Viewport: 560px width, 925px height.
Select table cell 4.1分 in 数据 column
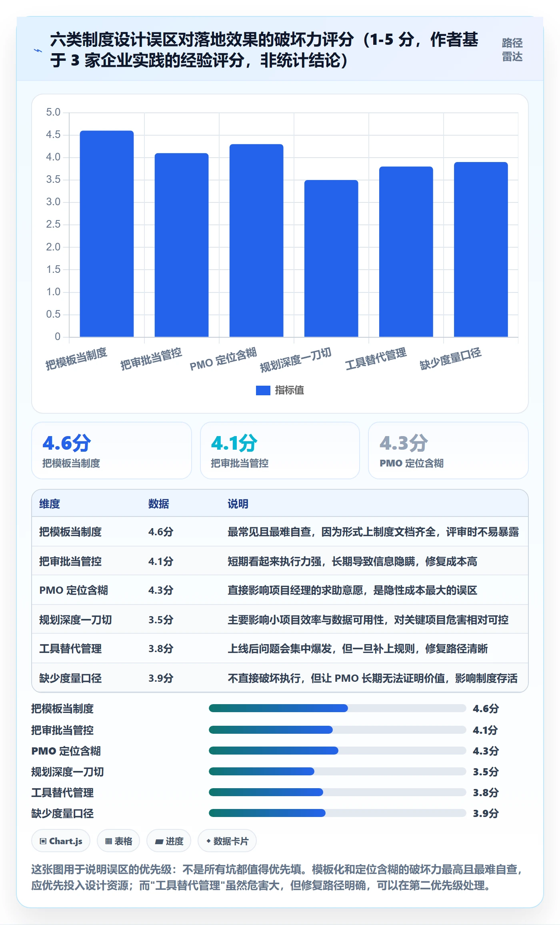tap(161, 561)
